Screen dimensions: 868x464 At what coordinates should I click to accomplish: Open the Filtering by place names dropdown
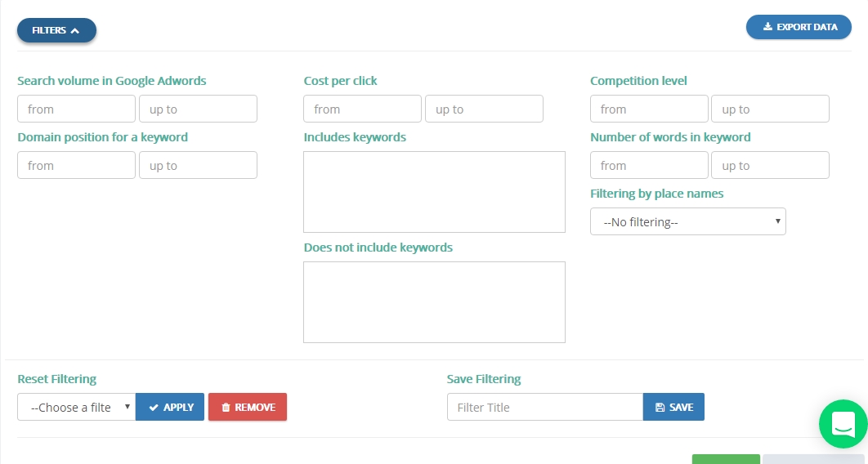tap(687, 221)
